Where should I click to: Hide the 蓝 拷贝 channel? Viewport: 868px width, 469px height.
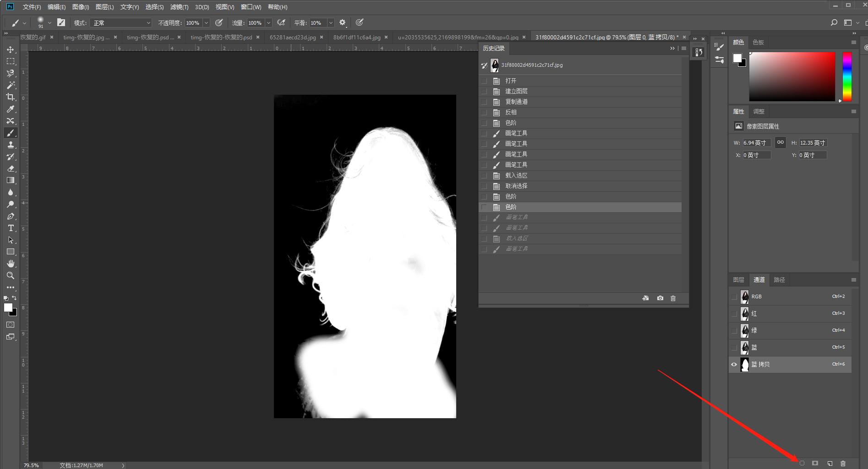point(734,365)
